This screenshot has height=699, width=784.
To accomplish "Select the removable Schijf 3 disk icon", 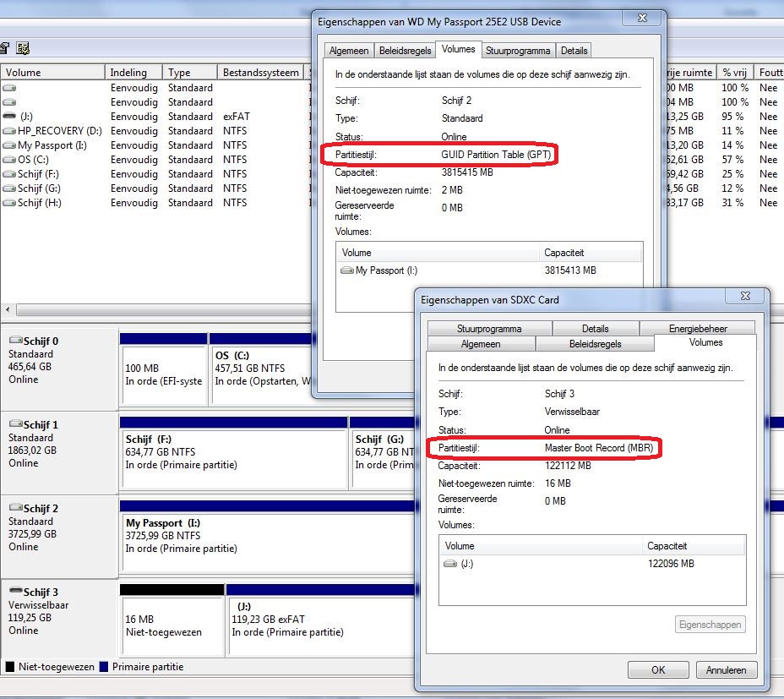I will (x=15, y=593).
